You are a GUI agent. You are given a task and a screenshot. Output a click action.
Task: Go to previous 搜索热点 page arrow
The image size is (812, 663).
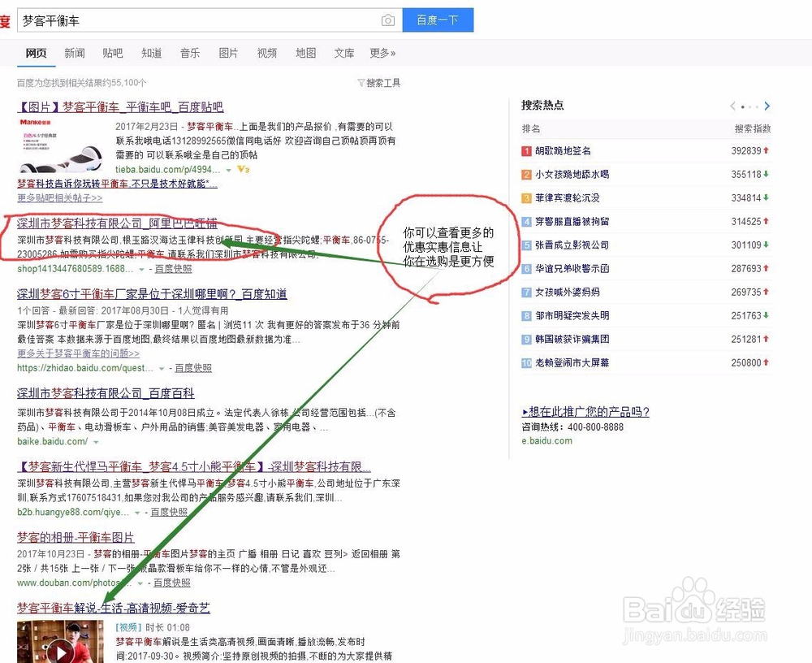[732, 106]
